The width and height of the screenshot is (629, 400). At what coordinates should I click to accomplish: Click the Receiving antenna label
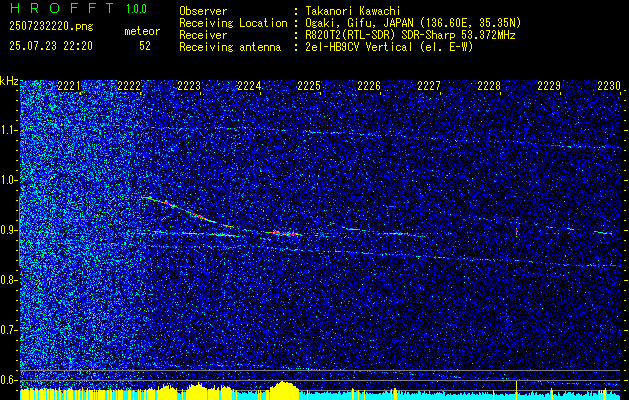(x=230, y=47)
